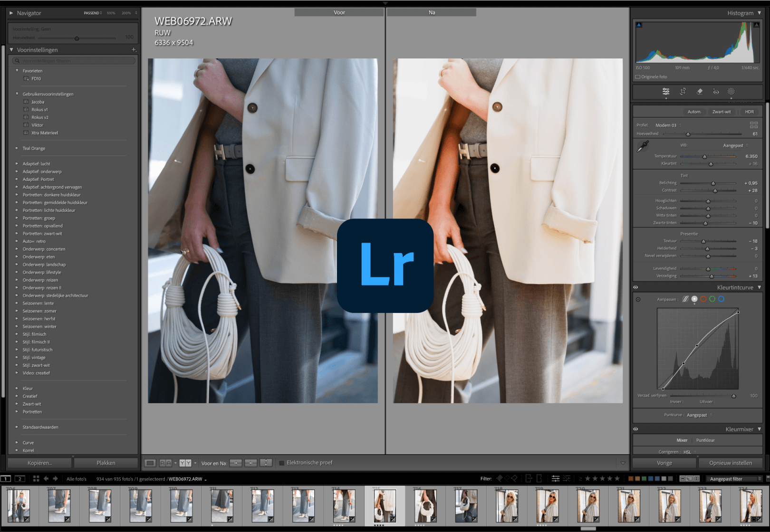This screenshot has width=770, height=532.
Task: Select the Red-eye correction tool
Action: click(716, 92)
